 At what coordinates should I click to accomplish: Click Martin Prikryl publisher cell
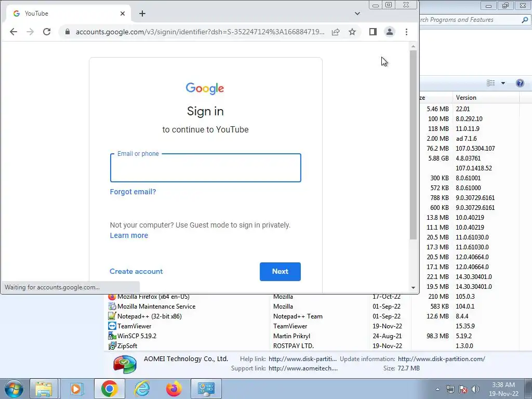(x=292, y=336)
